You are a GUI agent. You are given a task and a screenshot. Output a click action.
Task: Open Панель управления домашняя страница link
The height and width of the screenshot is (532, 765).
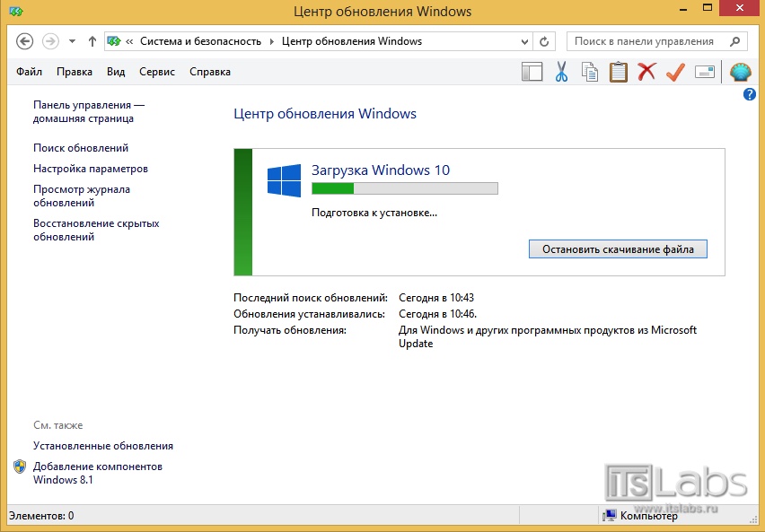pyautogui.click(x=89, y=111)
